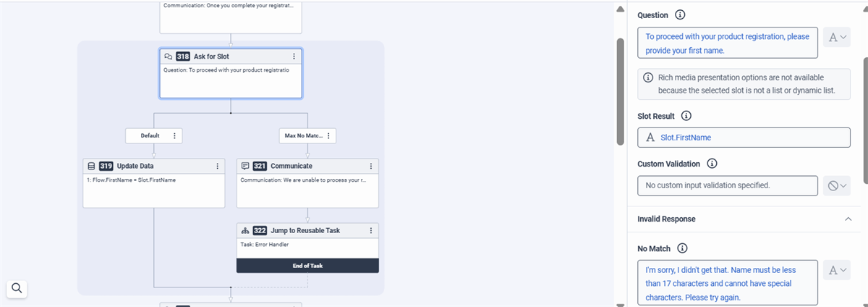Open the Ask for Slot node options menu
Screen dimensions: 868x307
coord(294,56)
